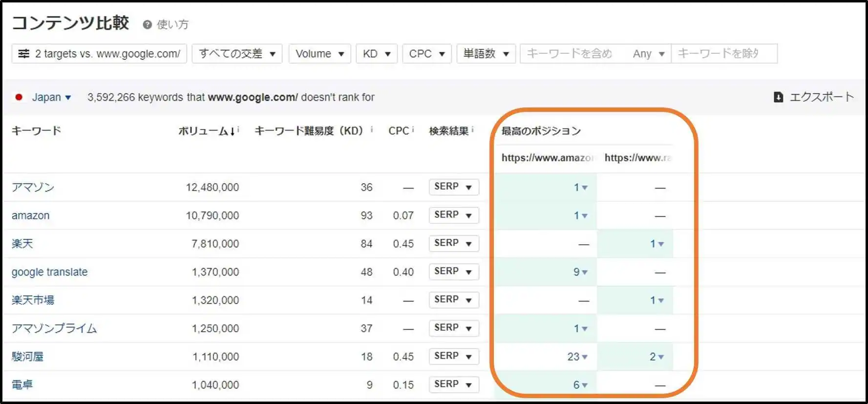Screen dimensions: 868x404
Task: Expand position 1 for 楽天市場 row
Action: point(656,300)
